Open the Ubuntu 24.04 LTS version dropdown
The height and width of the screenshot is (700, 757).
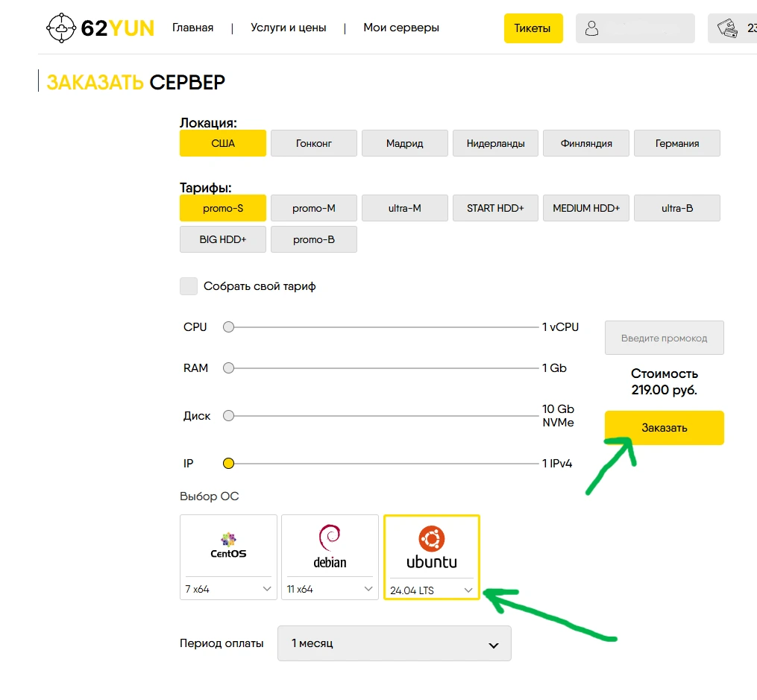(x=431, y=590)
